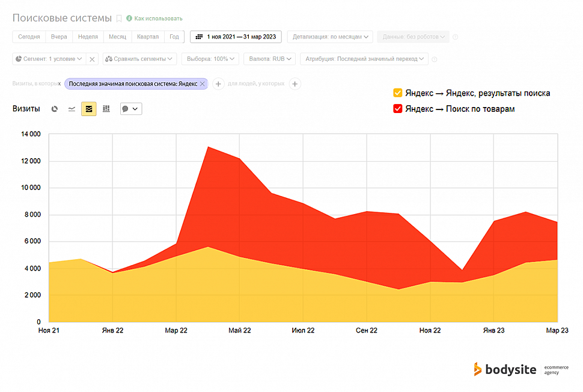Add a people condition with the plus button after 'для людей, у которых'

coord(295,84)
